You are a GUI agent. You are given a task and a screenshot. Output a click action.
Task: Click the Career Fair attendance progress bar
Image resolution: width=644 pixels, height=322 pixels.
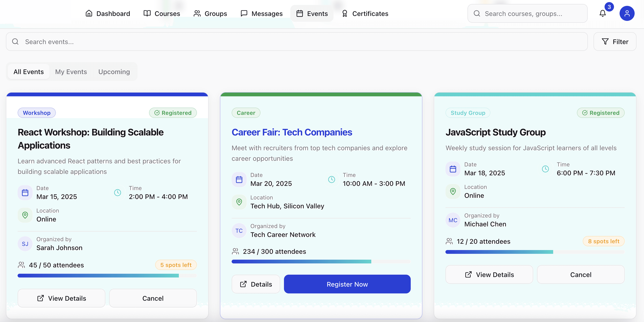(x=321, y=262)
